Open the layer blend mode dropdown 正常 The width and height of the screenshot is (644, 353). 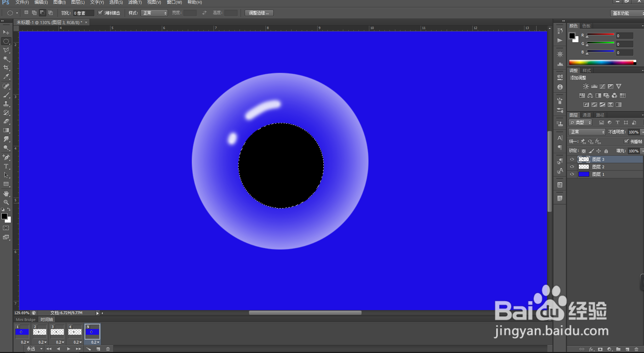coord(587,132)
